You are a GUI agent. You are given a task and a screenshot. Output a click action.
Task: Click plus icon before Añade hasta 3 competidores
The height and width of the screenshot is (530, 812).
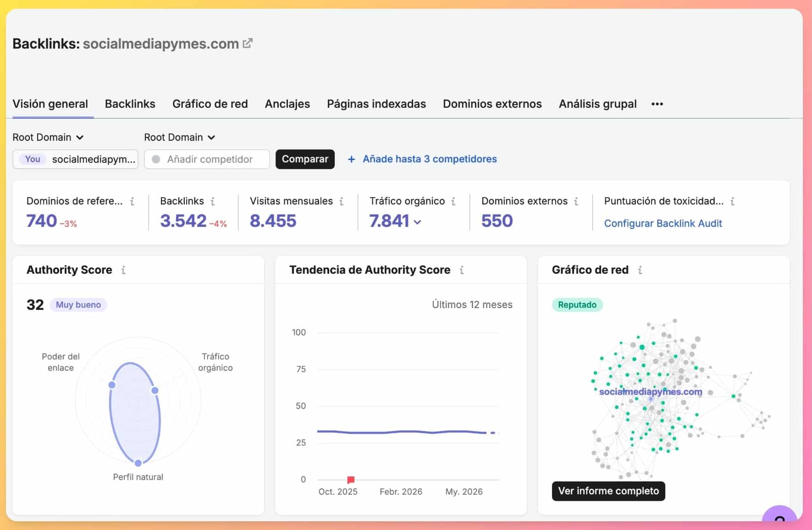tap(351, 159)
